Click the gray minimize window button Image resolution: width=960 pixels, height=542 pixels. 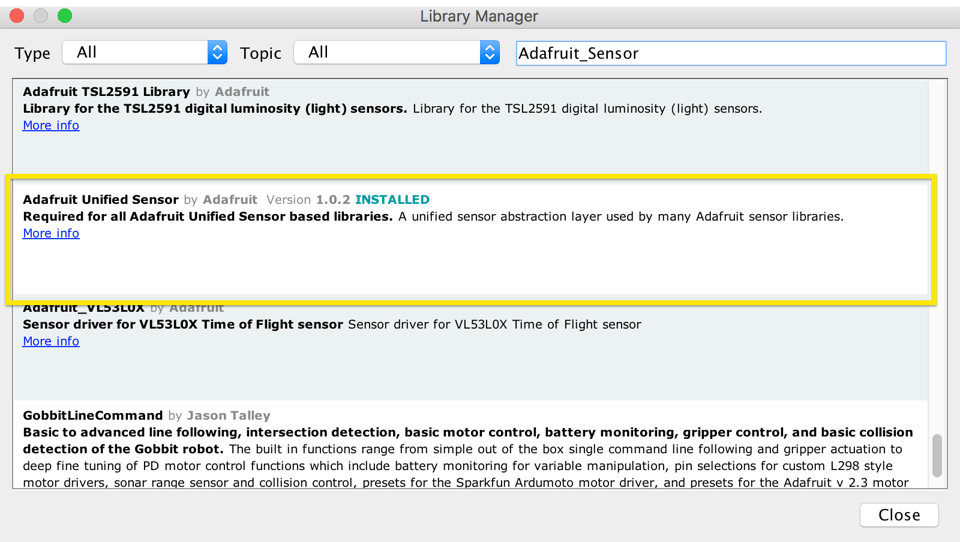[x=41, y=16]
